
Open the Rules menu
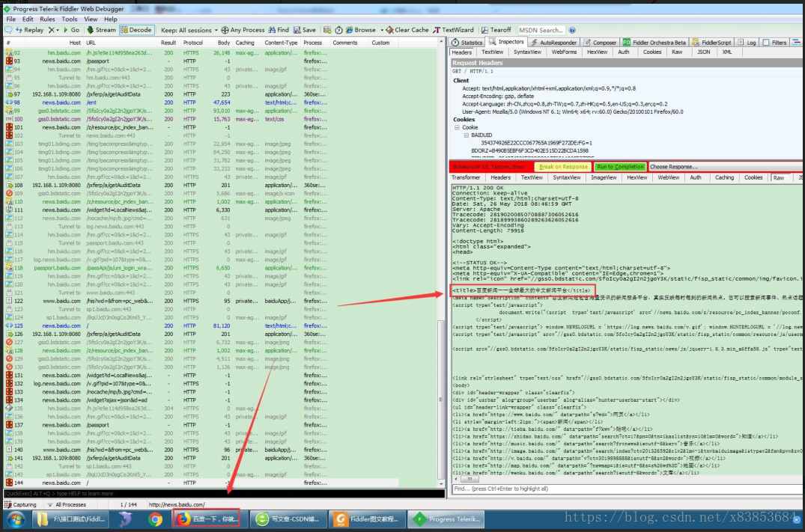[47, 19]
